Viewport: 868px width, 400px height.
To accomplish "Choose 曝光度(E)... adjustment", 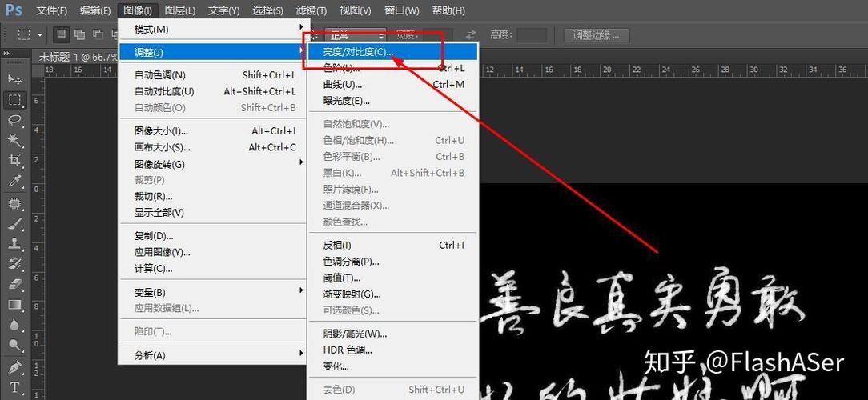I will click(x=392, y=101).
